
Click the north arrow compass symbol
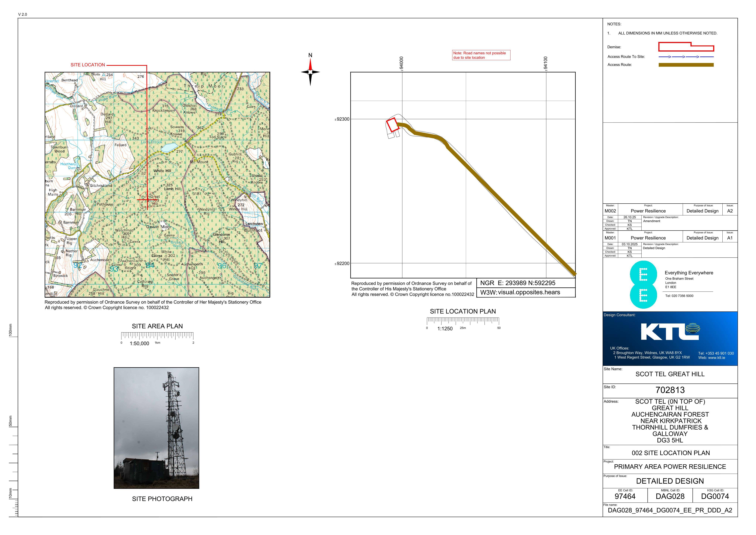point(310,72)
